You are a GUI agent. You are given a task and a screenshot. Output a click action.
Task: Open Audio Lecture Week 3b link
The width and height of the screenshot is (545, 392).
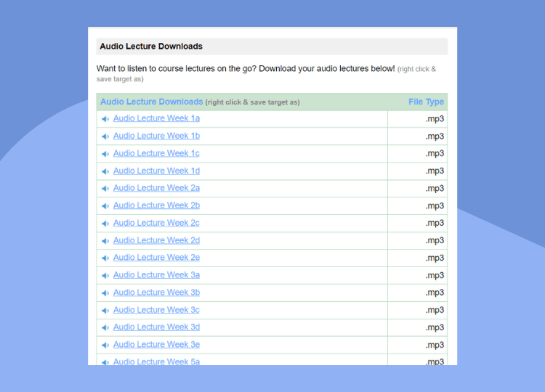click(156, 293)
